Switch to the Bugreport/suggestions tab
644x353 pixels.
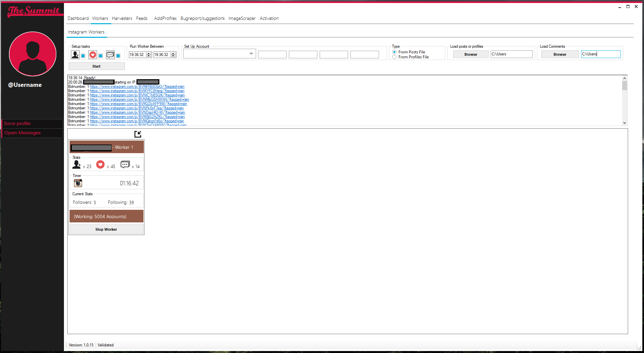coord(202,18)
